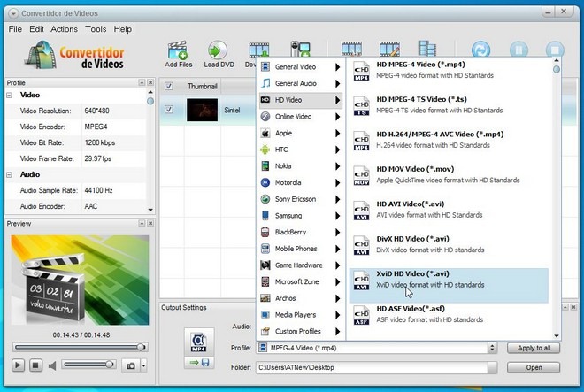This screenshot has height=392, width=584.
Task: Open the Sony Ericsson category
Action: coord(300,199)
